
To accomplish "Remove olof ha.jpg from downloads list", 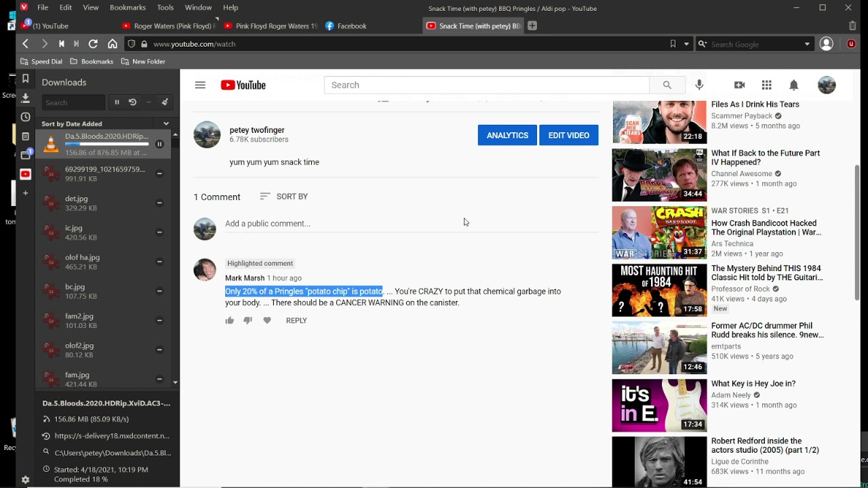I will (159, 262).
